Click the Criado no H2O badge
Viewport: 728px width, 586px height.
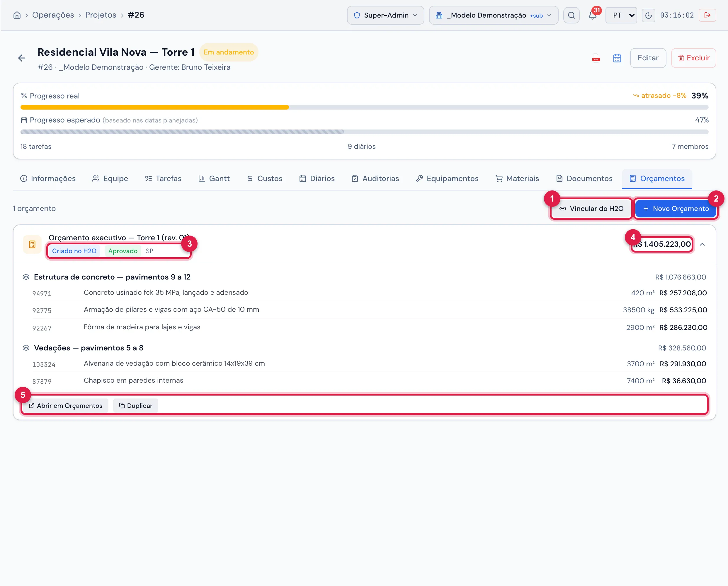tap(74, 251)
